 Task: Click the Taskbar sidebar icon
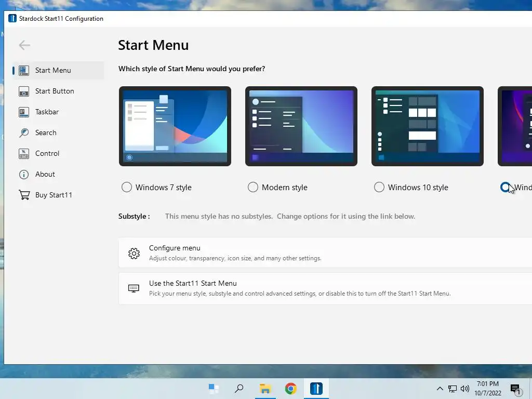point(24,112)
